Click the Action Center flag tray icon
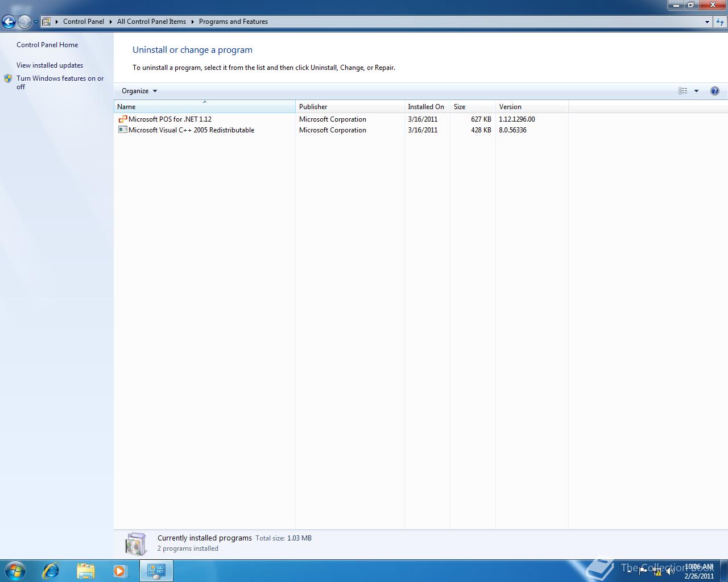This screenshot has height=582, width=728. [643, 571]
